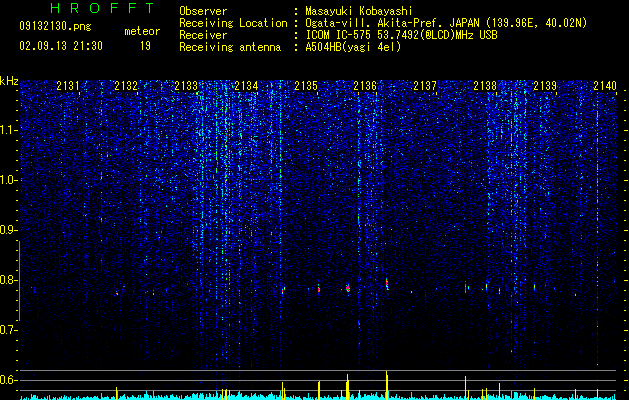Click the 0.6 kHz frequency label
The image size is (629, 400).
pos(8,380)
